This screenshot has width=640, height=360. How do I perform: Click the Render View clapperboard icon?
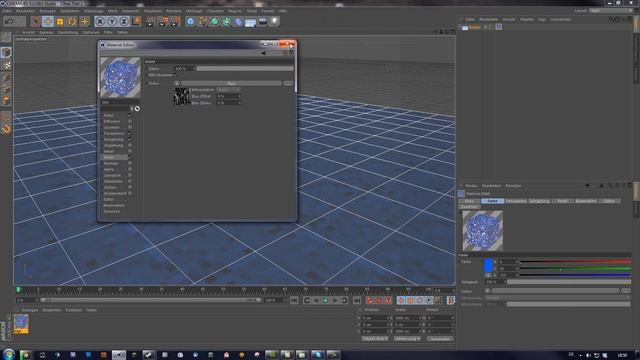tap(151, 21)
